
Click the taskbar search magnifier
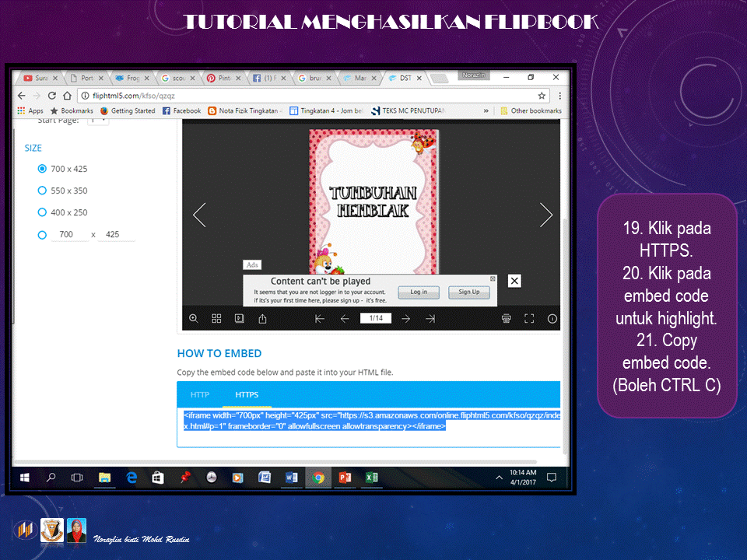click(x=51, y=478)
